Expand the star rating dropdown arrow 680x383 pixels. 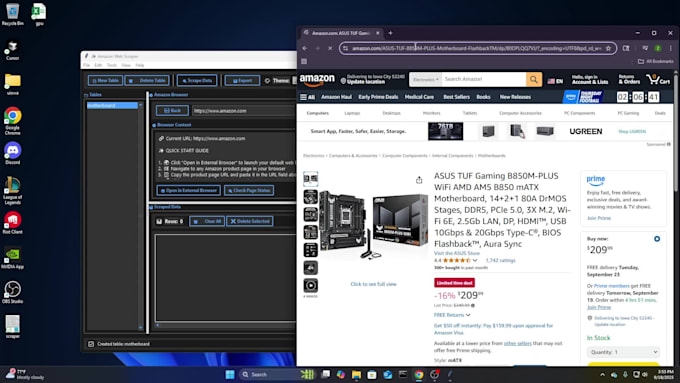coord(475,261)
